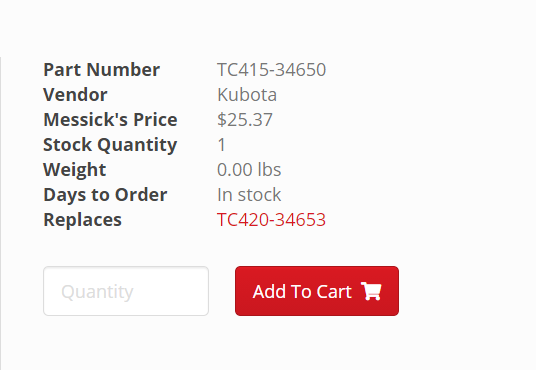Viewport: 536px width, 370px height.
Task: Click the Add To Cart button
Action: pos(317,291)
